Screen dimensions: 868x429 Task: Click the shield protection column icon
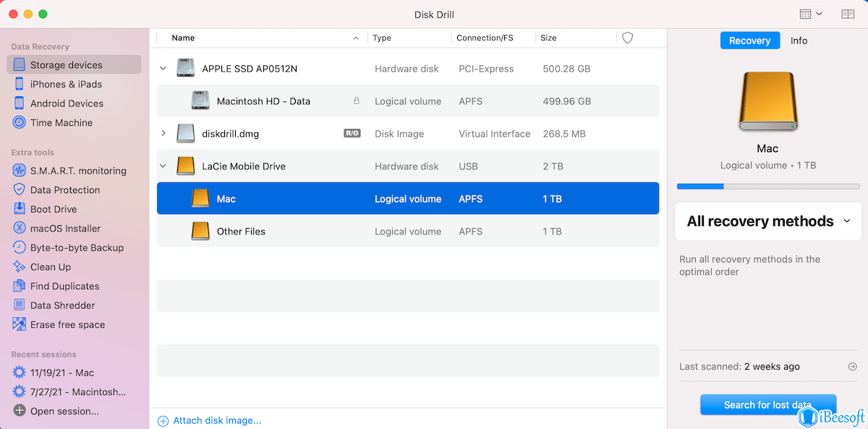(x=628, y=38)
